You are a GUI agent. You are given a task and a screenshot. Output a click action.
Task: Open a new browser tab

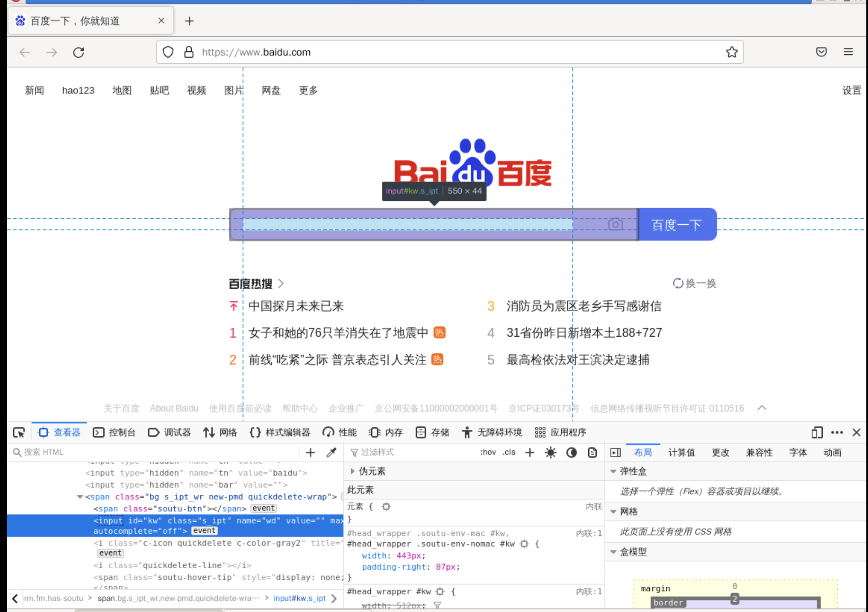coord(189,21)
